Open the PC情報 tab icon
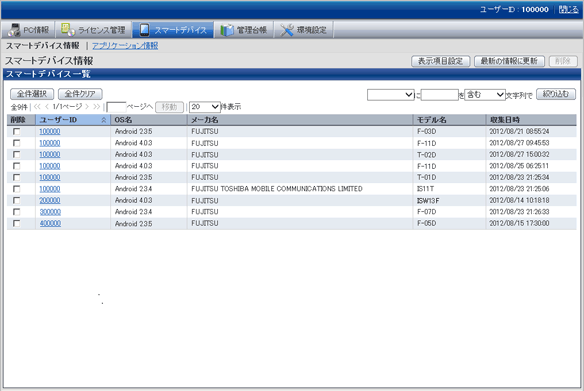 pyautogui.click(x=14, y=30)
